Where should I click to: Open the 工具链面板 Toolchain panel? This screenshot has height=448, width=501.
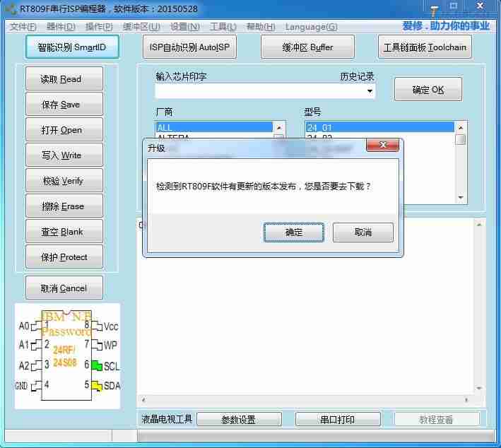[425, 47]
